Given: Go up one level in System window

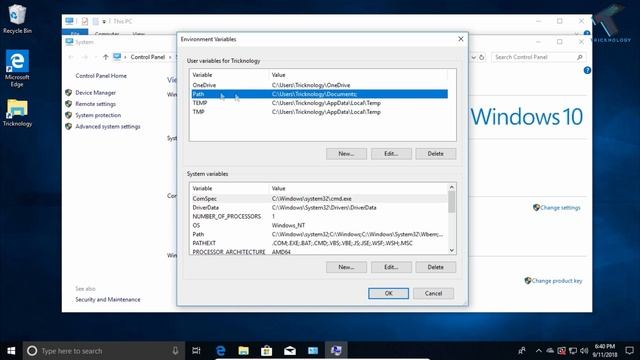Looking at the screenshot, I should (x=105, y=57).
